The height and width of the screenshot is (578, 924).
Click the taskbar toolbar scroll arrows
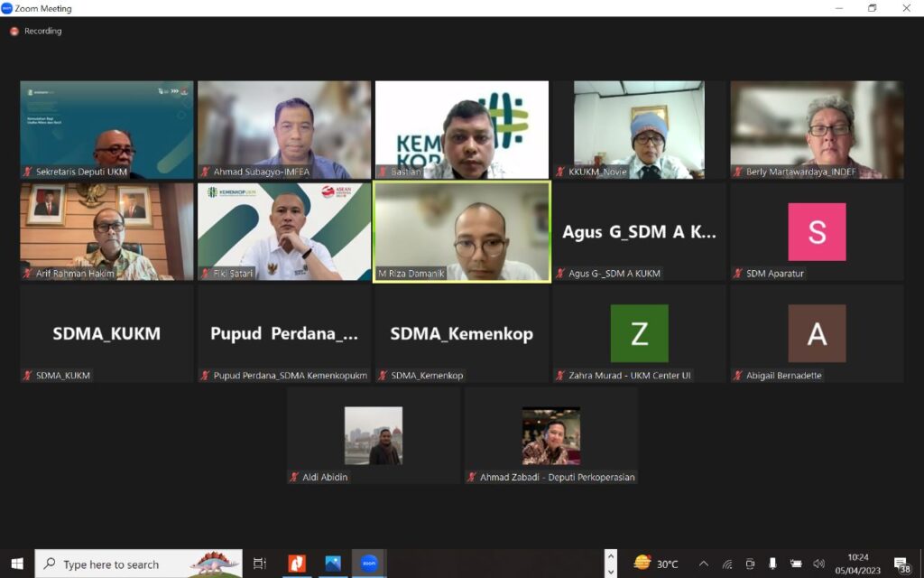pyautogui.click(x=611, y=564)
